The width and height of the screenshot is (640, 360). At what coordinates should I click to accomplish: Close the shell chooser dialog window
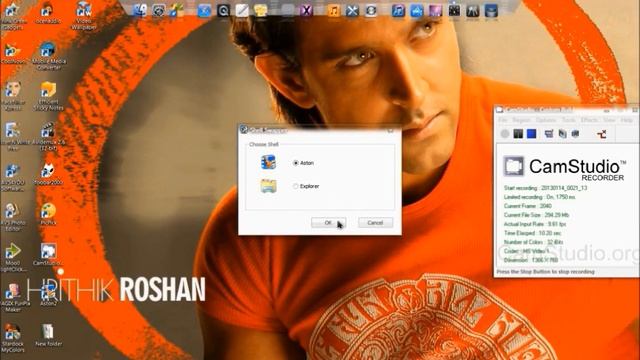click(x=391, y=131)
